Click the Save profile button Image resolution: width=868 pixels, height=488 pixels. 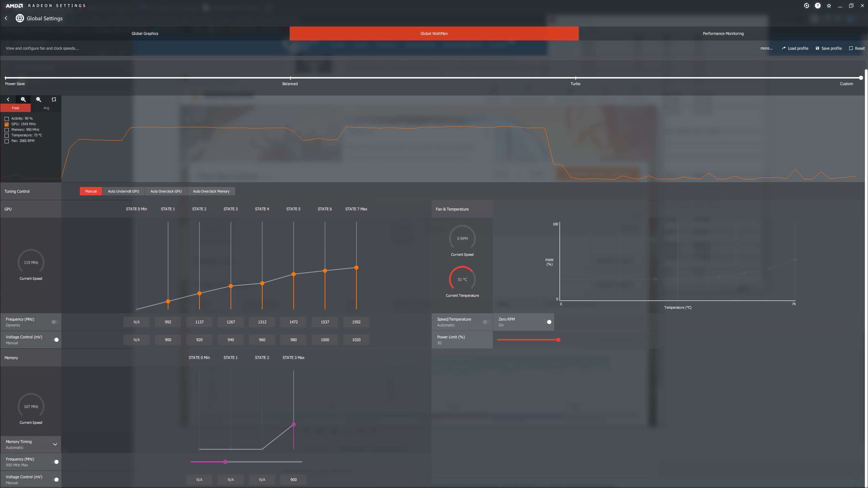(828, 48)
